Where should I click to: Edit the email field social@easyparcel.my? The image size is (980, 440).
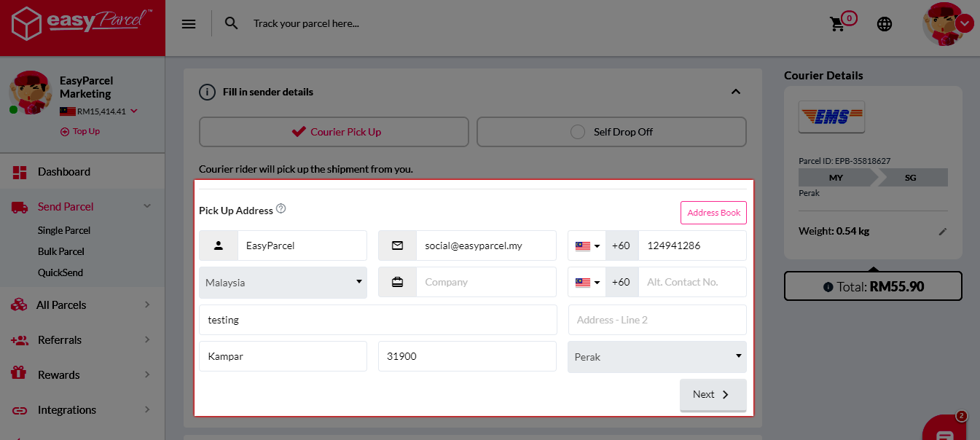tap(487, 245)
